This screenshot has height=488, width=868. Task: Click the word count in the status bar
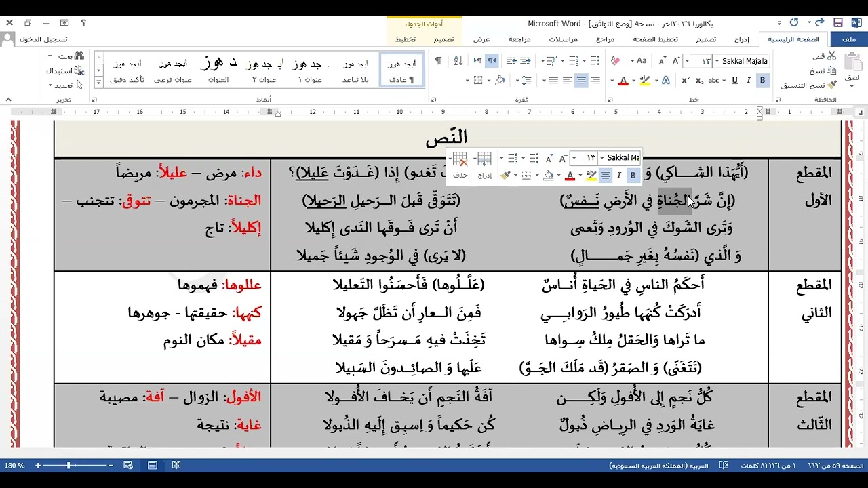(x=770, y=466)
